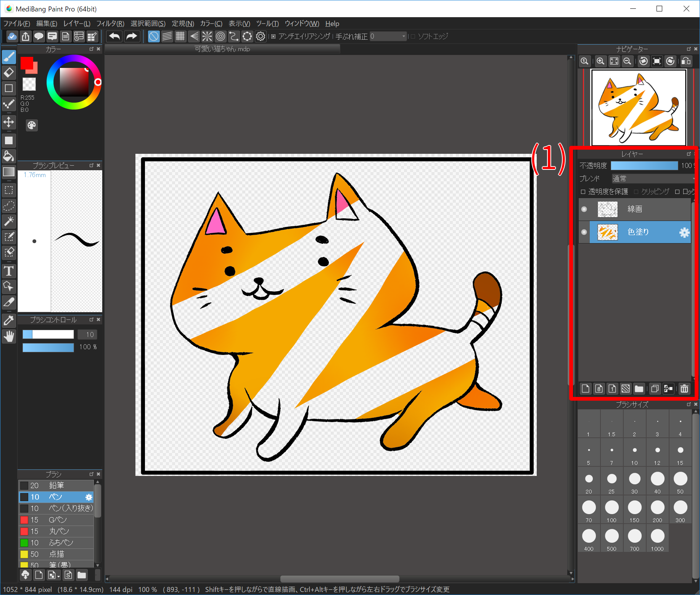Create a new layer

coord(586,389)
